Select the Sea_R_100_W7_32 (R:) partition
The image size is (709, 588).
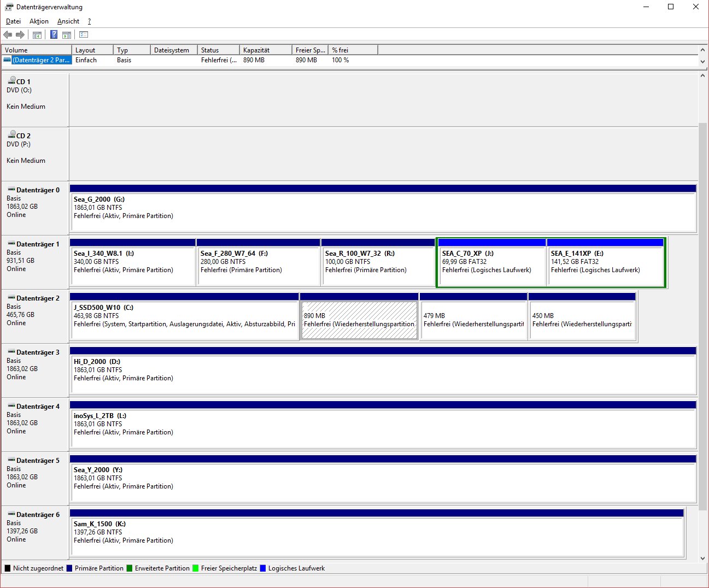click(378, 262)
